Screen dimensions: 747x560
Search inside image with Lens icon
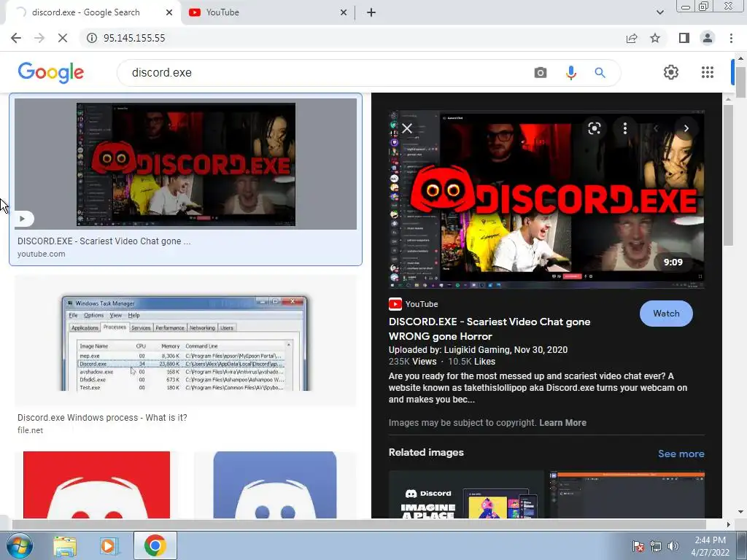(594, 128)
